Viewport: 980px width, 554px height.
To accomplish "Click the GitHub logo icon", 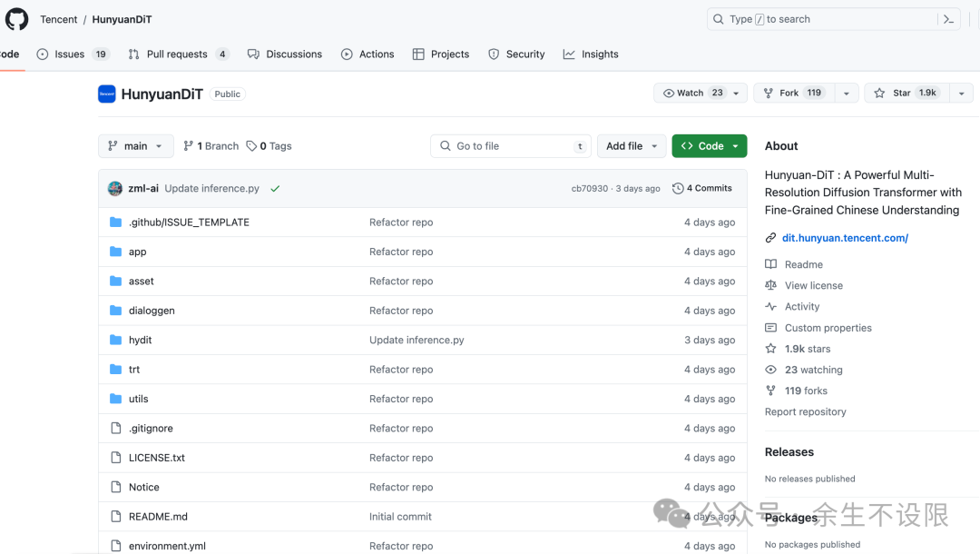I will [x=16, y=19].
